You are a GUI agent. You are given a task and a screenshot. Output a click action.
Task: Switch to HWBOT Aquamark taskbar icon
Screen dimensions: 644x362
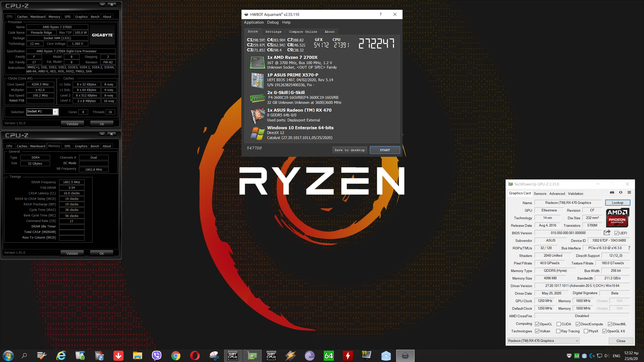pos(405,355)
